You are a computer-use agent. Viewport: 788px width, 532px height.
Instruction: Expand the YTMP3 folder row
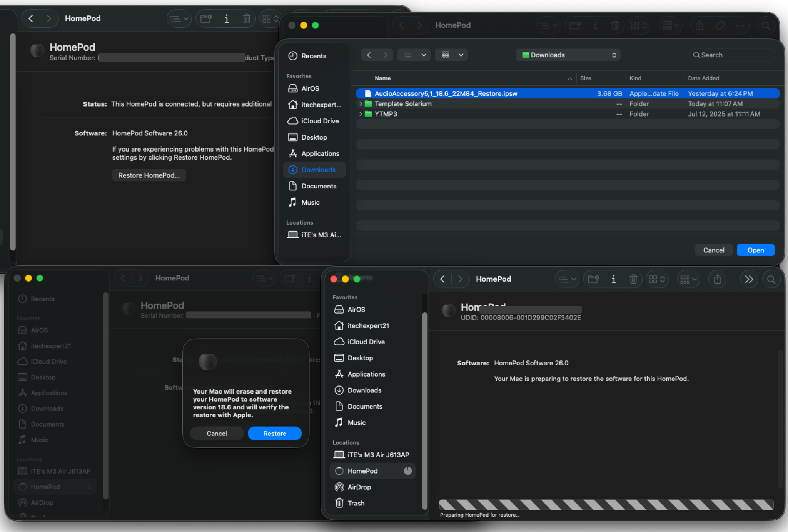(x=361, y=114)
